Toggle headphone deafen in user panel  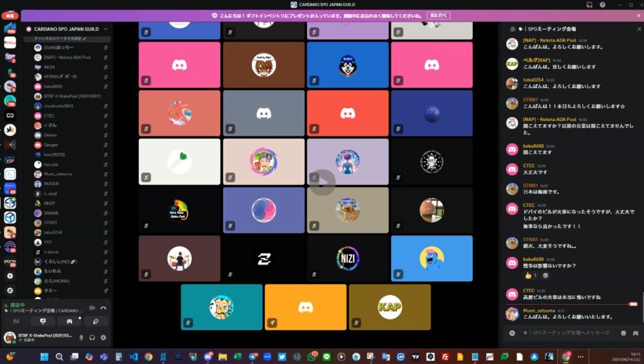[92, 338]
